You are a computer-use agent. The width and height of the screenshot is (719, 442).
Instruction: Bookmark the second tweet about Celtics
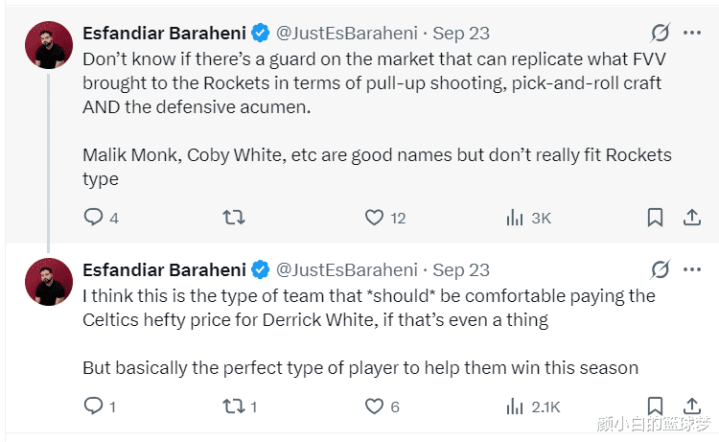point(655,406)
